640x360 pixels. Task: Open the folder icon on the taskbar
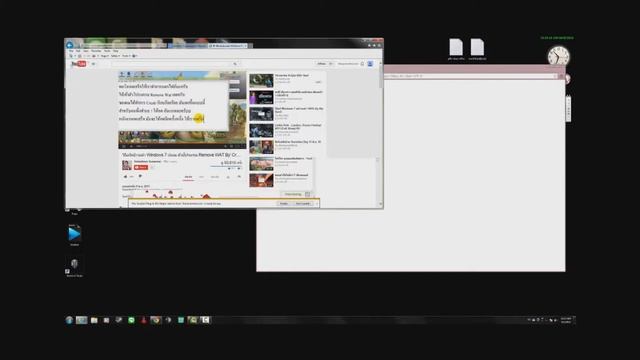(94, 320)
